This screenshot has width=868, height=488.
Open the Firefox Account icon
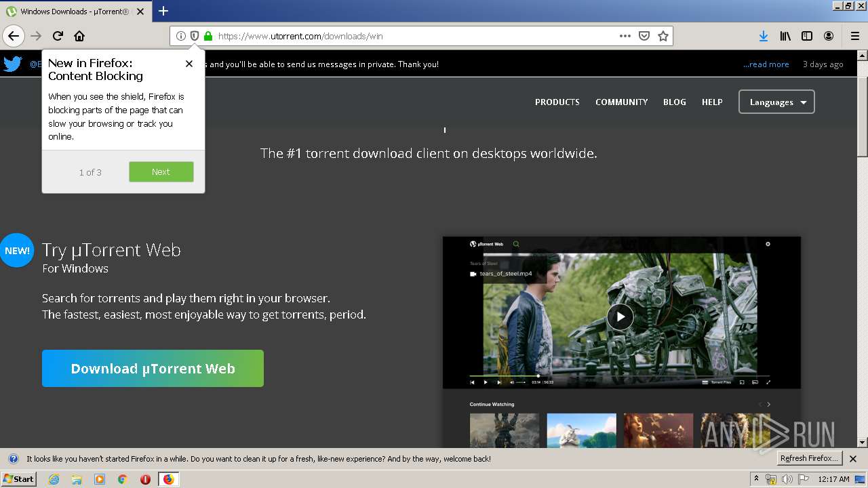click(829, 36)
